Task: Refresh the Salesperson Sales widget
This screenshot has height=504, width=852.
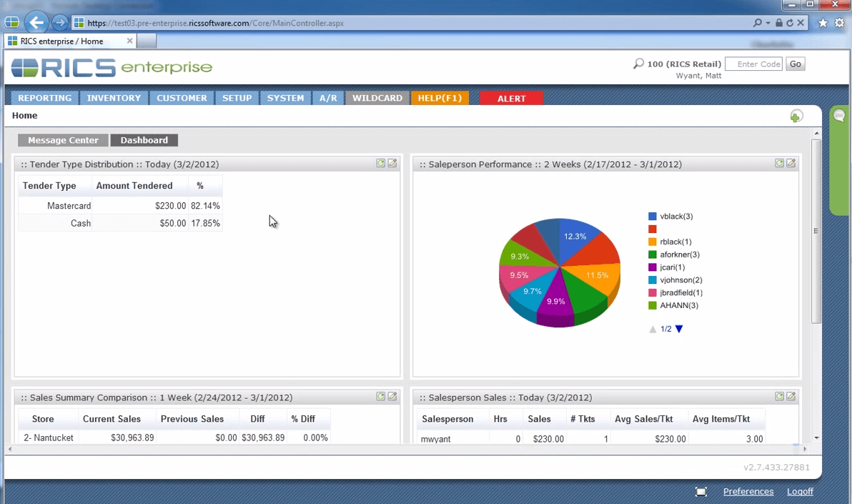Action: pos(779,397)
